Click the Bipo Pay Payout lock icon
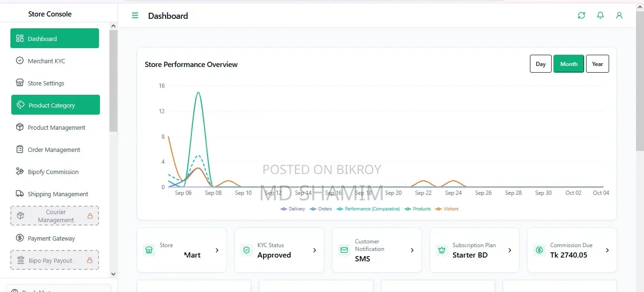The height and width of the screenshot is (292, 644). tap(90, 260)
